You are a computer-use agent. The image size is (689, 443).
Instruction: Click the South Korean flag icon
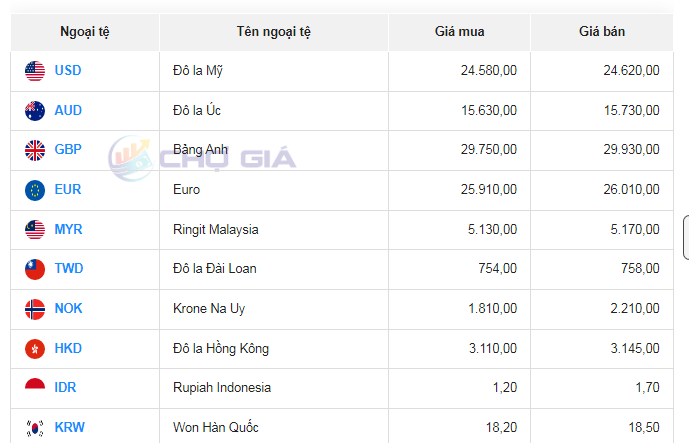35,427
